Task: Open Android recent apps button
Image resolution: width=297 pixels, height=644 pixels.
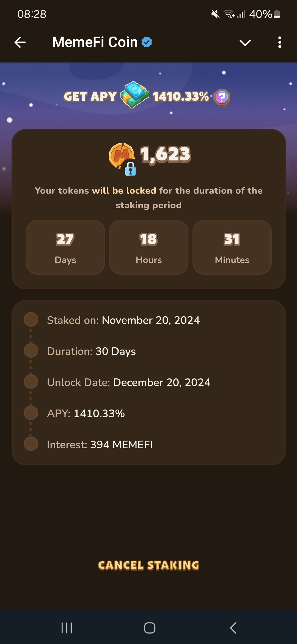Action: 67,628
